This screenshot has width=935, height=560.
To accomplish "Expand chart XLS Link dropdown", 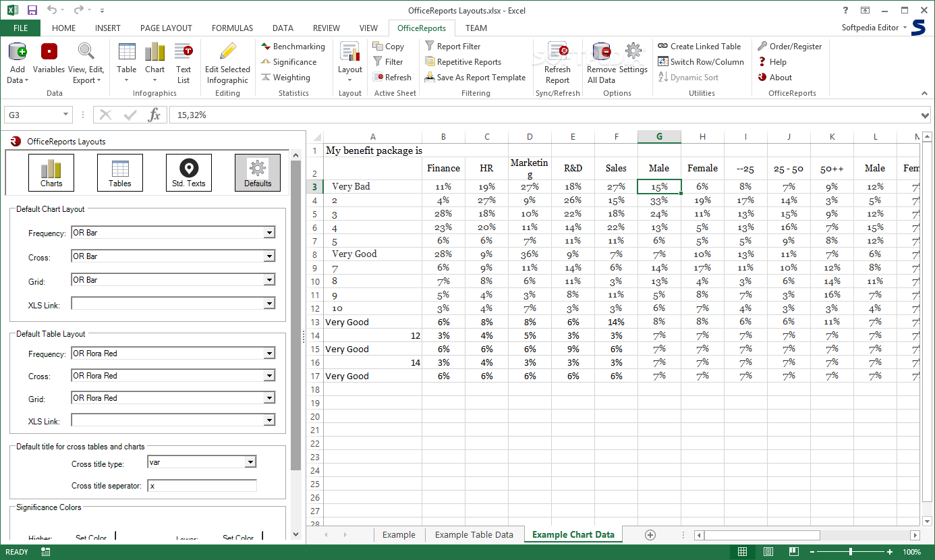I will (270, 304).
